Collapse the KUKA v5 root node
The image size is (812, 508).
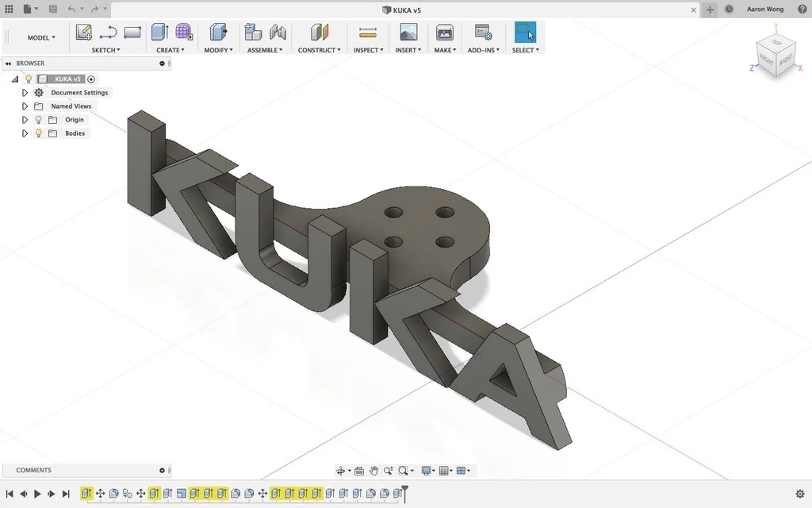(x=15, y=79)
